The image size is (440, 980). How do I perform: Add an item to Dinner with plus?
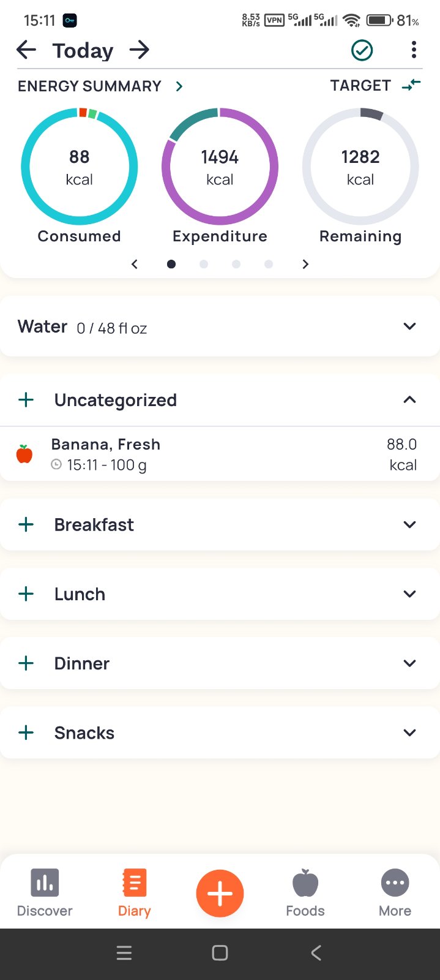[26, 663]
